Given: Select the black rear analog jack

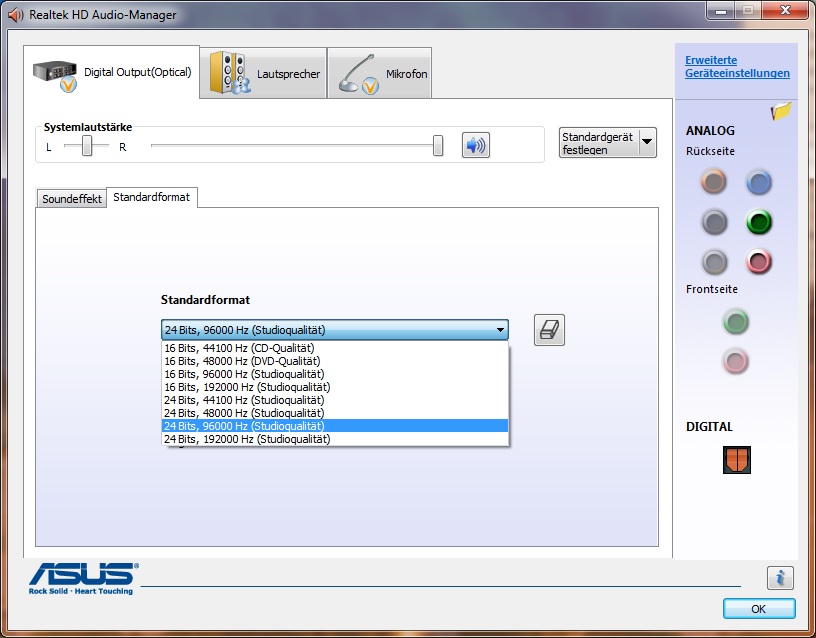Looking at the screenshot, I should 714,222.
